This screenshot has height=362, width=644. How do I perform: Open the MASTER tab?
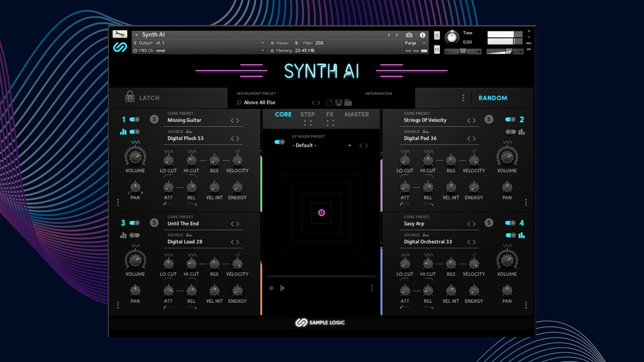(x=356, y=114)
